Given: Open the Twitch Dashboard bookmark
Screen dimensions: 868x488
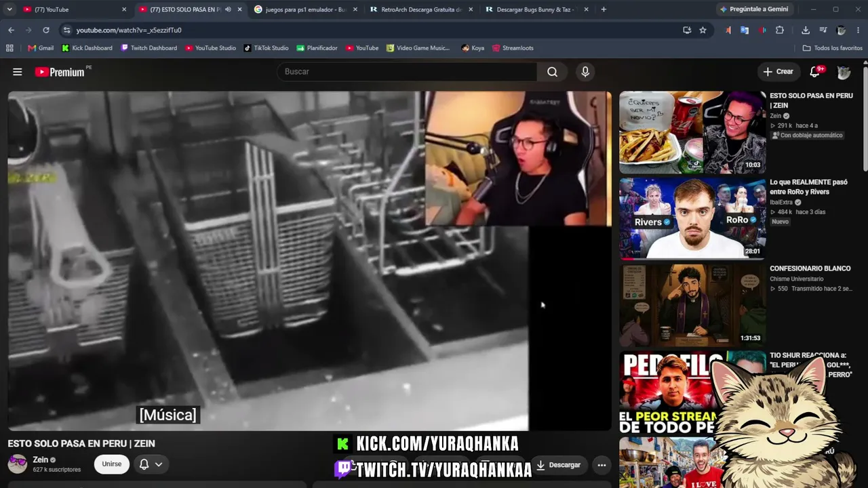Looking at the screenshot, I should pos(149,48).
